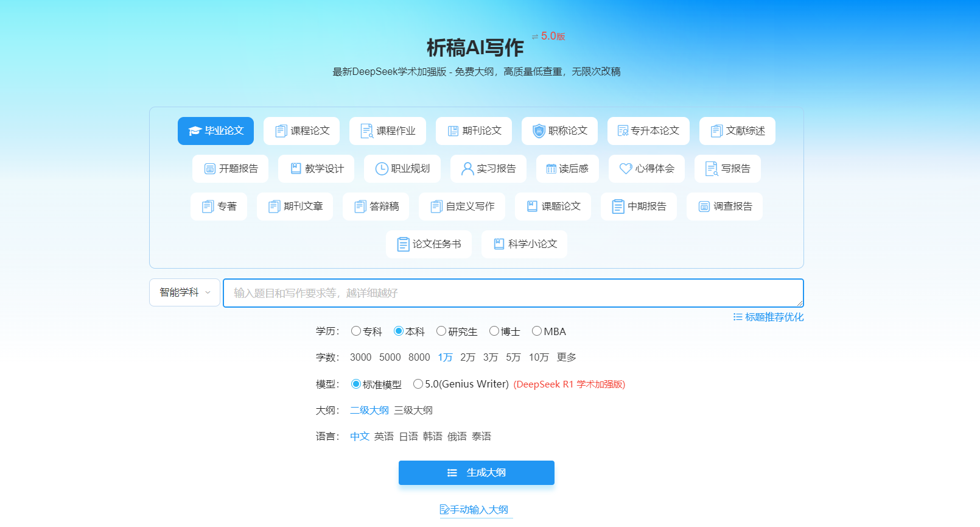Viewport: 980px width, 527px height.
Task: Click the graduation cap icon on 毕业论文
Action: click(x=195, y=131)
